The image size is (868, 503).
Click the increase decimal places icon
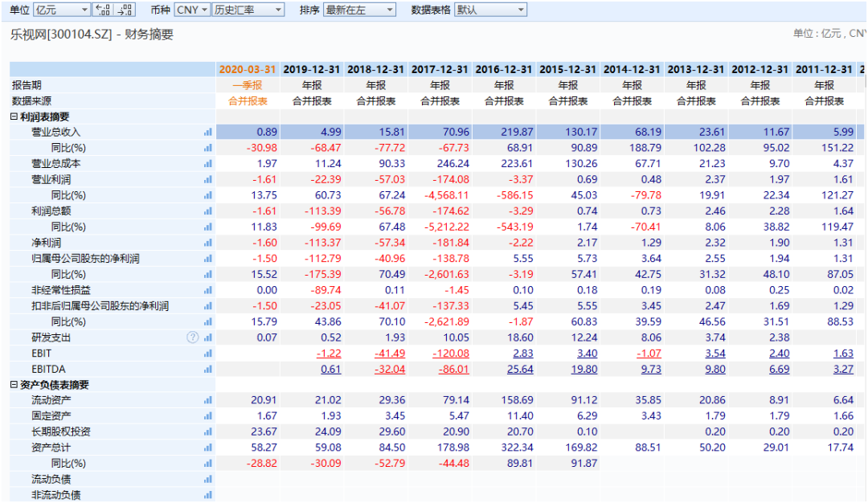103,10
